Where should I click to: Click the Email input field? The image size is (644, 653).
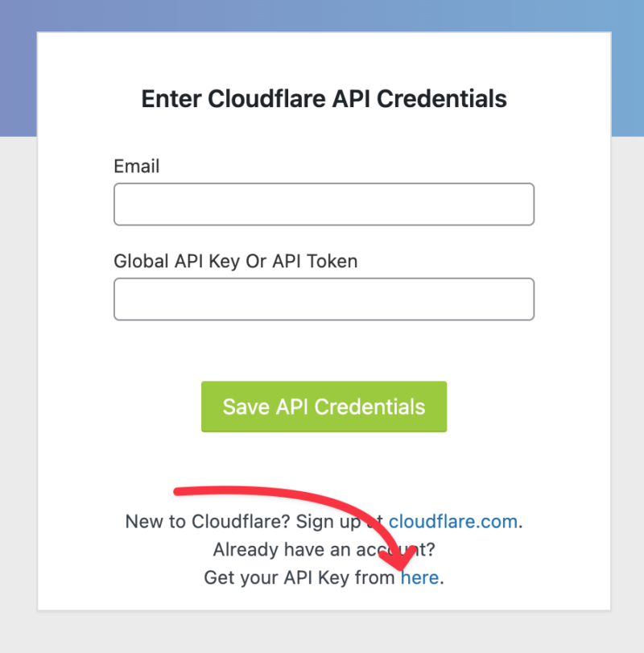(324, 205)
